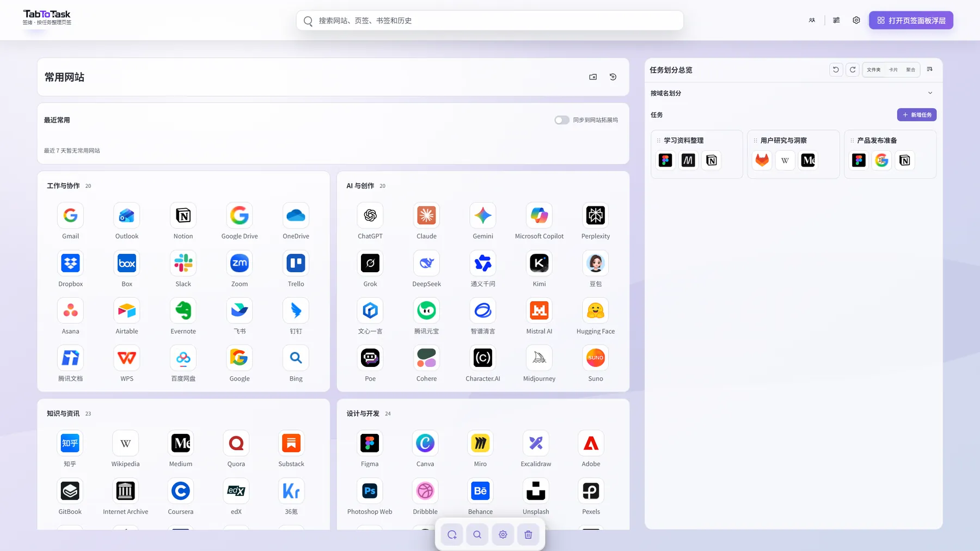The height and width of the screenshot is (551, 980).
Task: Open the Quora shortcut
Action: 236,443
